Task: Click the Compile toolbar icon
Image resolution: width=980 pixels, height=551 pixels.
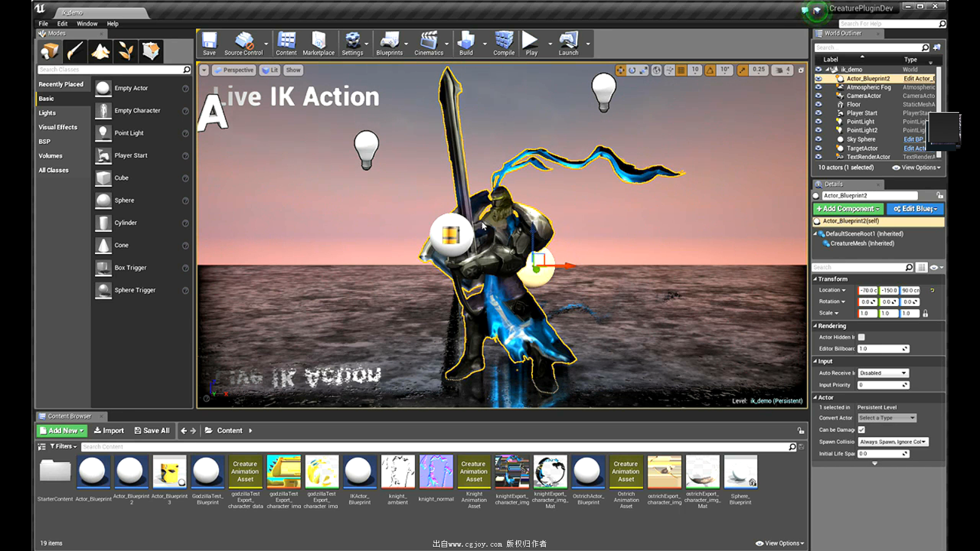Action: click(x=504, y=43)
